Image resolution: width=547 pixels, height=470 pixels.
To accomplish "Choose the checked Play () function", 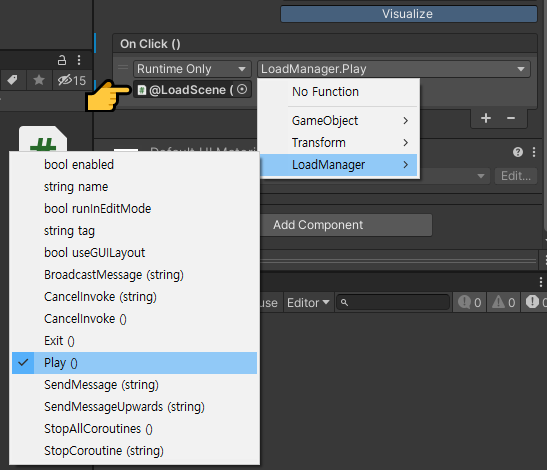I will 134,363.
